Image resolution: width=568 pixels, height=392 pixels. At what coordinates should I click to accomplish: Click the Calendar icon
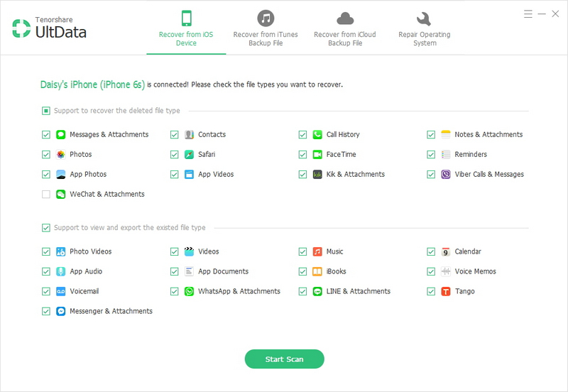446,252
